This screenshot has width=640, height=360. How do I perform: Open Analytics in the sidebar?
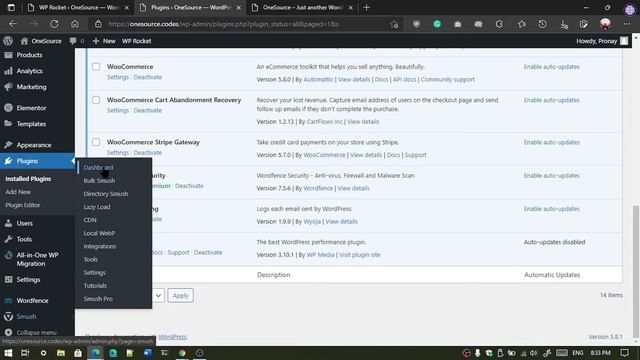[x=29, y=71]
